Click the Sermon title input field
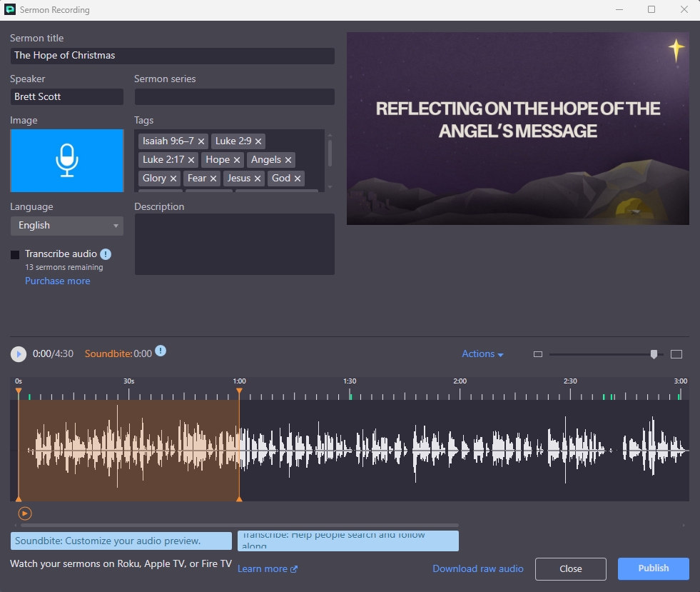This screenshot has height=592, width=700. coord(172,56)
